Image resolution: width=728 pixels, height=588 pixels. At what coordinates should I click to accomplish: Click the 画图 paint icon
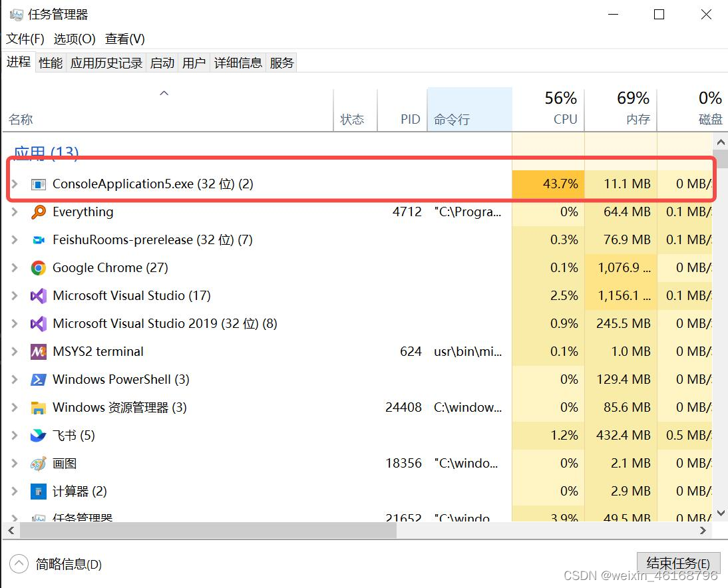[x=38, y=463]
